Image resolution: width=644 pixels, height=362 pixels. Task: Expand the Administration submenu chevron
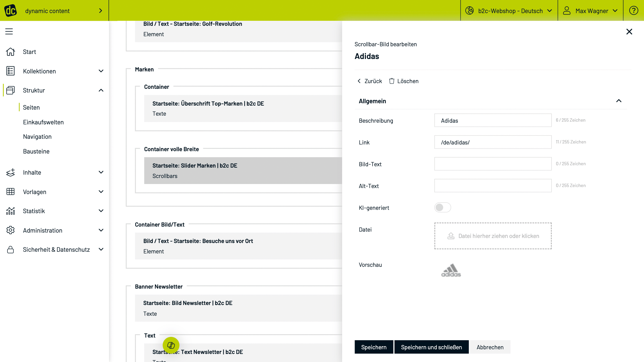[101, 230]
